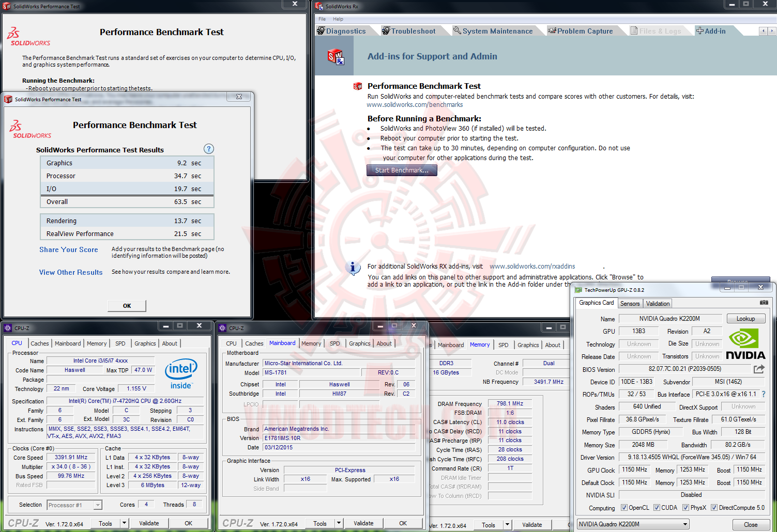Open the About tab in CPU-Z processor window

[170, 343]
